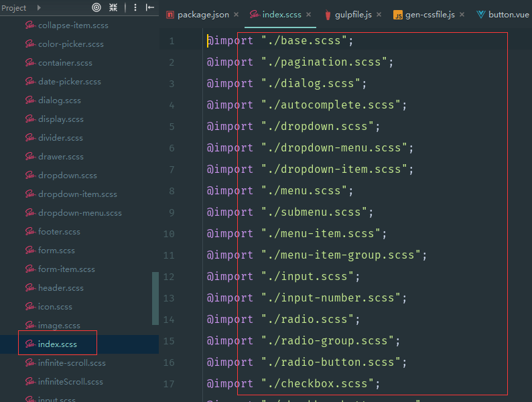Click the Sass icon beside form.scss
This screenshot has width=532, height=402.
click(x=31, y=250)
